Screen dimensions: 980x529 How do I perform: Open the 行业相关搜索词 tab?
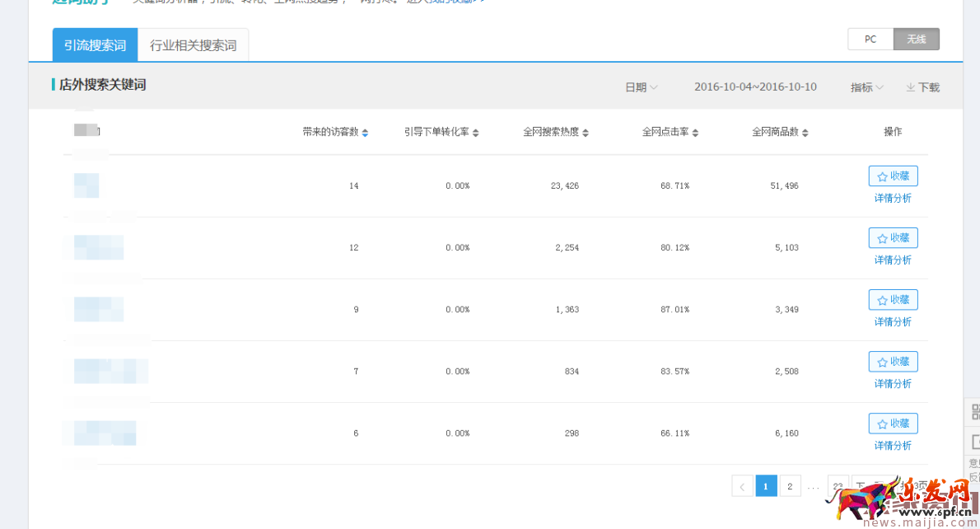[193, 45]
